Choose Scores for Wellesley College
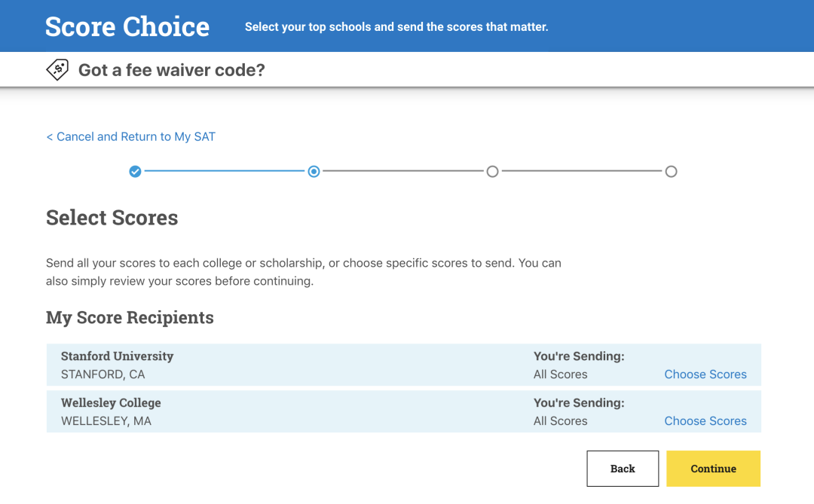814x504 pixels. (705, 421)
